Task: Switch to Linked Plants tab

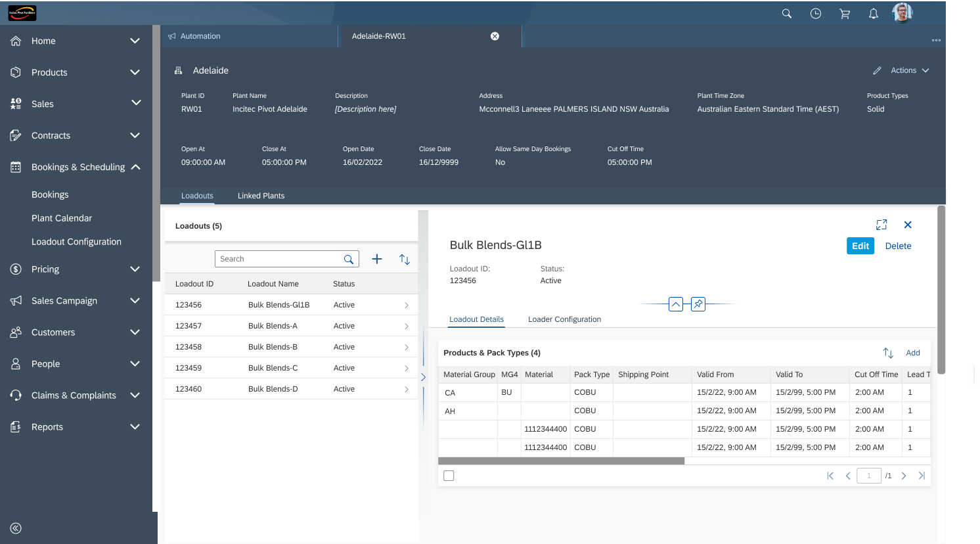Action: point(261,196)
